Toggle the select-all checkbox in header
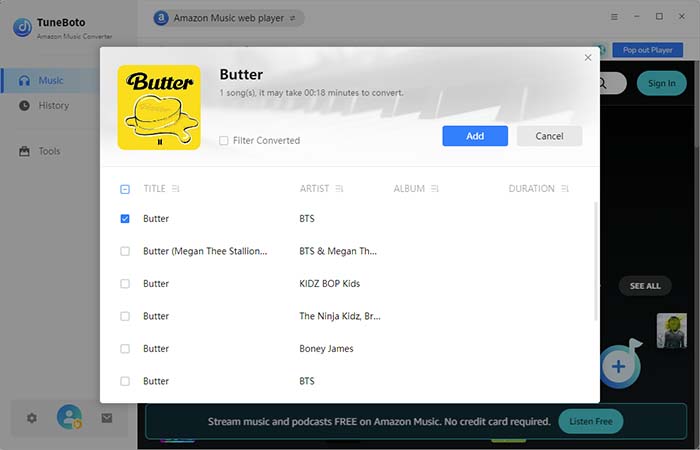This screenshot has width=700, height=450. (x=125, y=189)
